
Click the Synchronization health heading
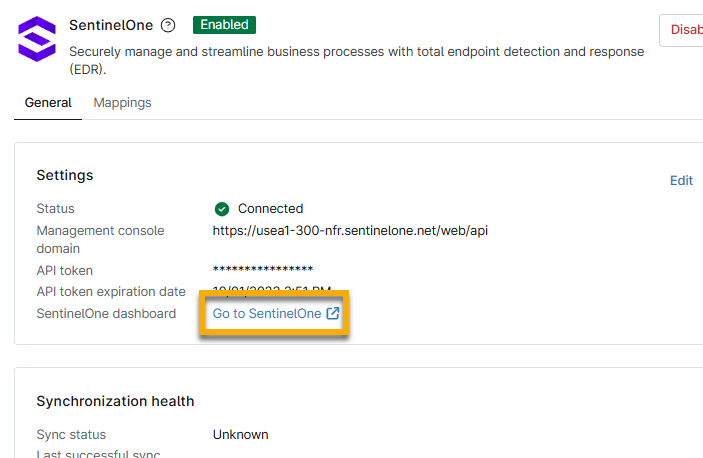(x=115, y=401)
